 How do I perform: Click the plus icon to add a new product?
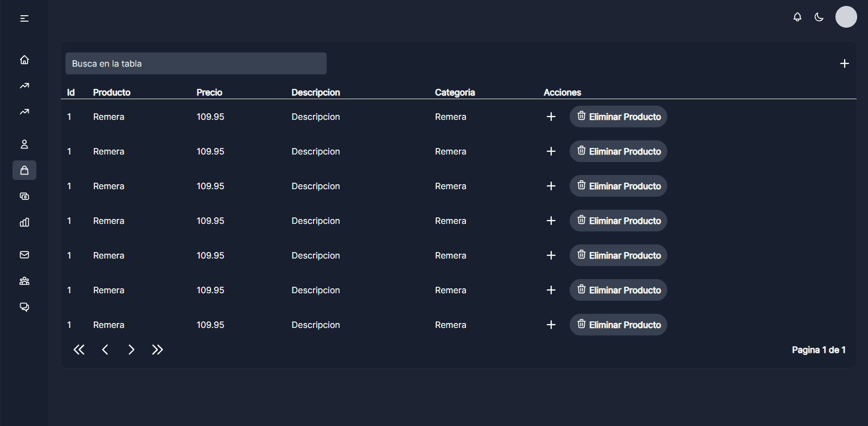844,63
